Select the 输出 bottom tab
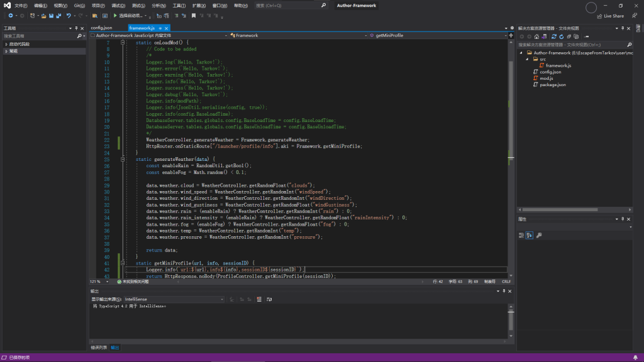644x362 pixels. pos(114,348)
